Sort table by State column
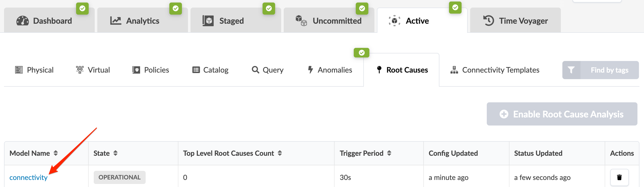Screen dimensions: 644x187 115,153
